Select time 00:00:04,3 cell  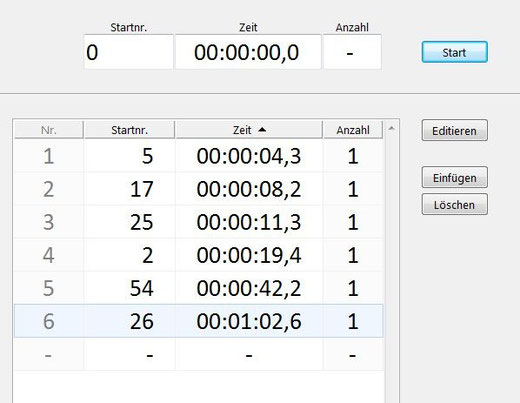[x=249, y=156]
